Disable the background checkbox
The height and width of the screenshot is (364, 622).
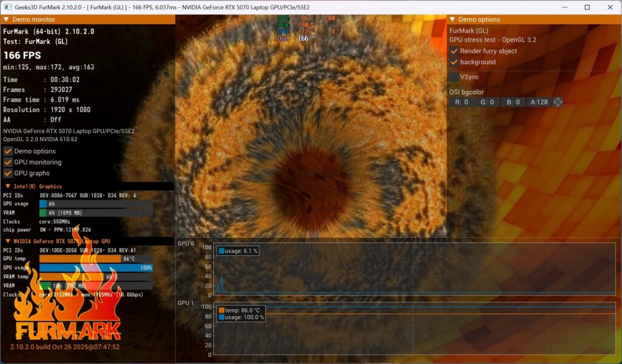pyautogui.click(x=454, y=62)
